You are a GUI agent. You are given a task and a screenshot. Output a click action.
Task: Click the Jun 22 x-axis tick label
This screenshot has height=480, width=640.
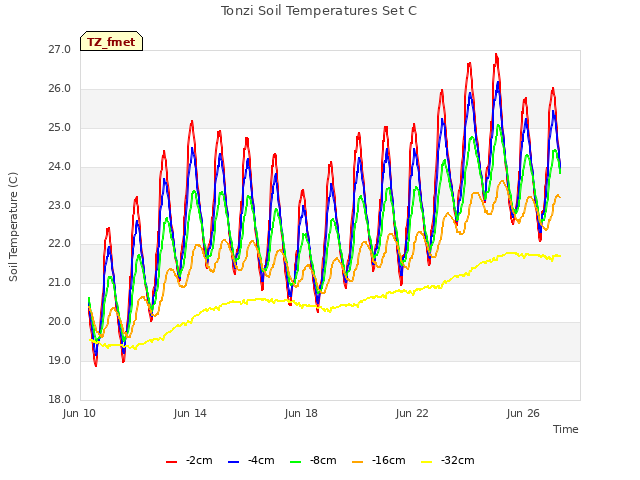tap(412, 413)
